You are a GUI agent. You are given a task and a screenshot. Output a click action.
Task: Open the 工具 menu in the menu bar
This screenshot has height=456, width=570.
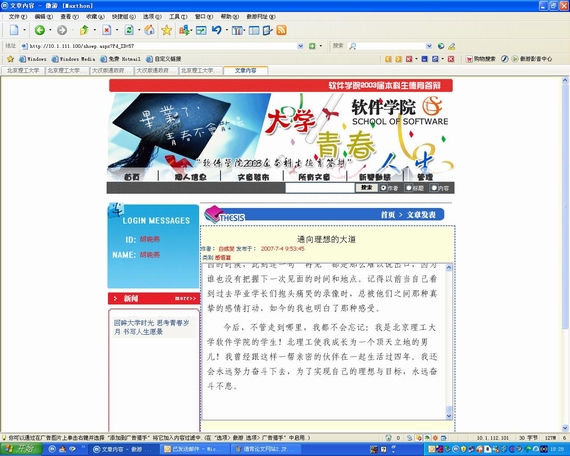(178, 17)
